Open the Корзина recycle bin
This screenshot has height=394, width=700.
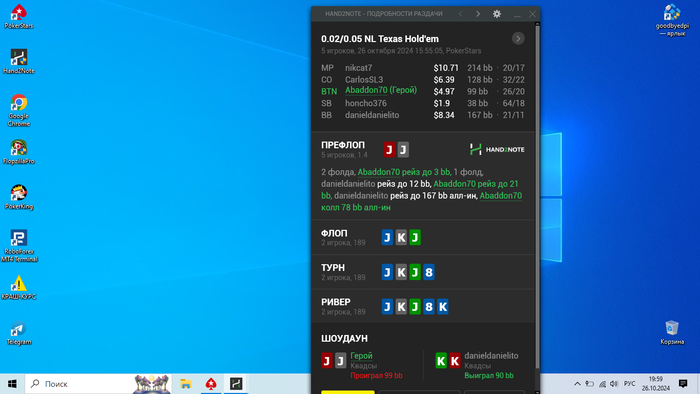672,332
